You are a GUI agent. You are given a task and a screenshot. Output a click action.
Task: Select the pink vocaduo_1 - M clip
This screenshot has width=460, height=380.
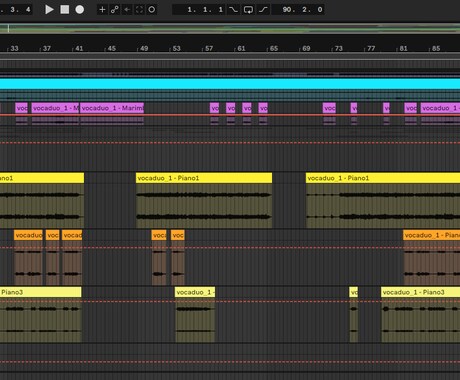(x=55, y=108)
